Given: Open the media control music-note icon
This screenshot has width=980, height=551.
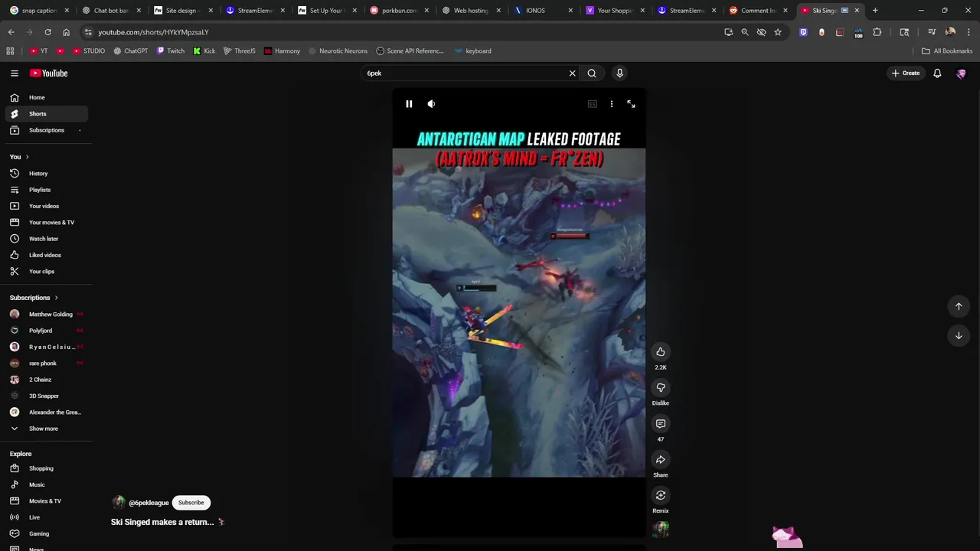Looking at the screenshot, I should pyautogui.click(x=932, y=32).
